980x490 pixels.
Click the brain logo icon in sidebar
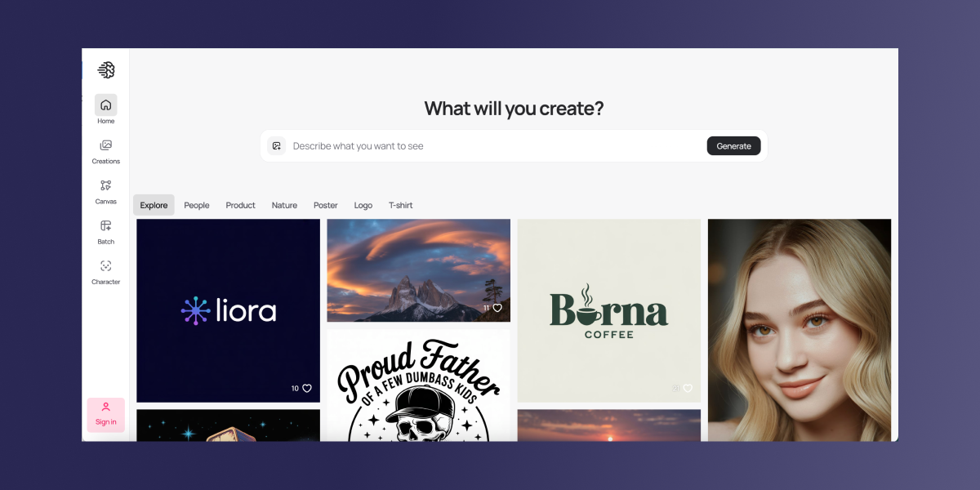(x=106, y=70)
